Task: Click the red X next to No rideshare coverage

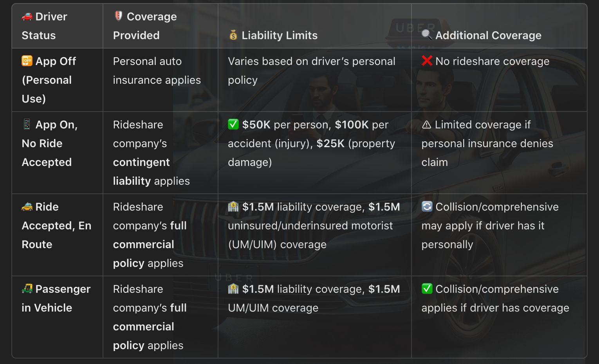Action: (427, 61)
